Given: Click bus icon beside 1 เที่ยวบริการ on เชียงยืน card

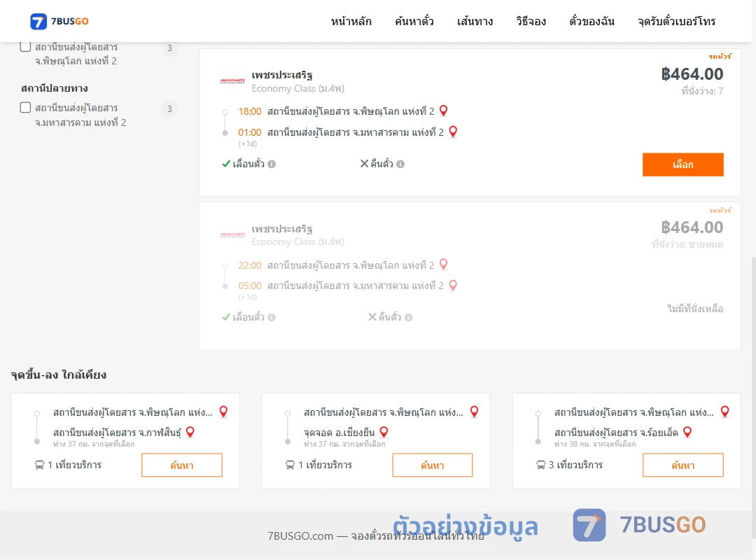Looking at the screenshot, I should [x=290, y=465].
